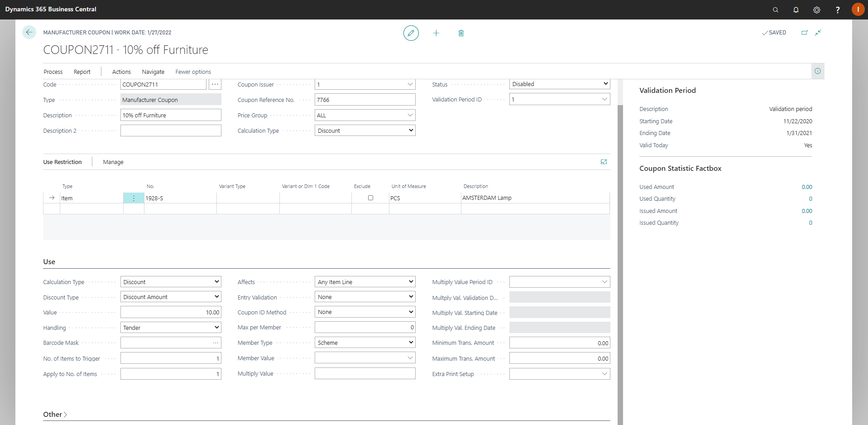Click Fewer options
868x425 pixels.
(x=193, y=72)
